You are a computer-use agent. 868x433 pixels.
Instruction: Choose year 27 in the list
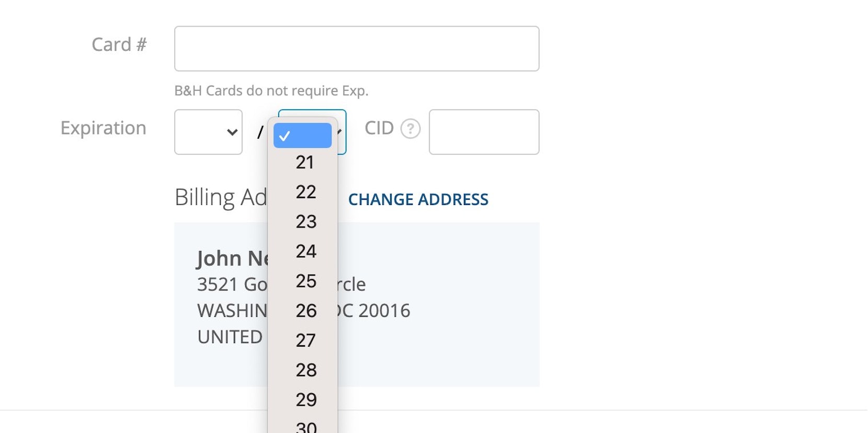click(306, 341)
